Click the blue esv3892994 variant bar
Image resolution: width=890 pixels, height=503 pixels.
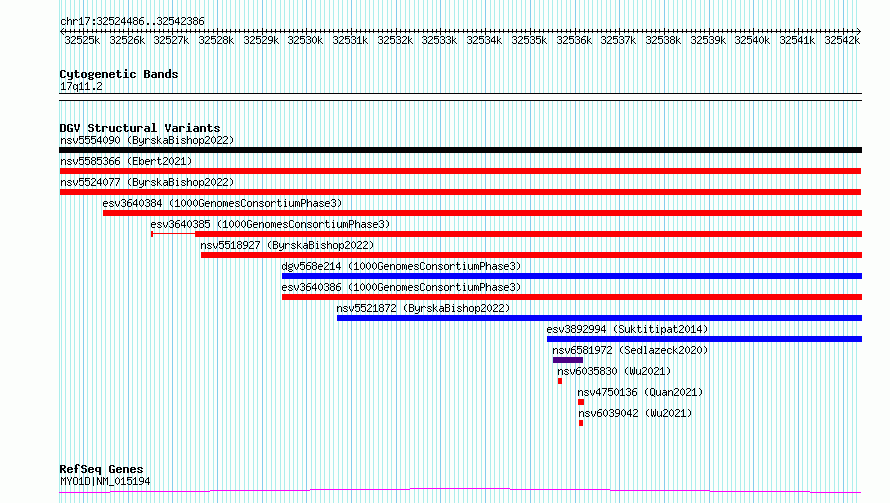point(704,339)
